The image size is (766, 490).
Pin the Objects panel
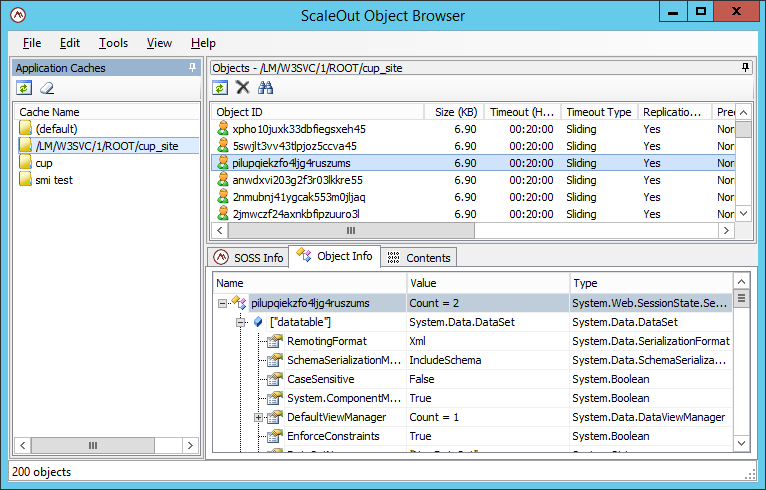click(745, 67)
